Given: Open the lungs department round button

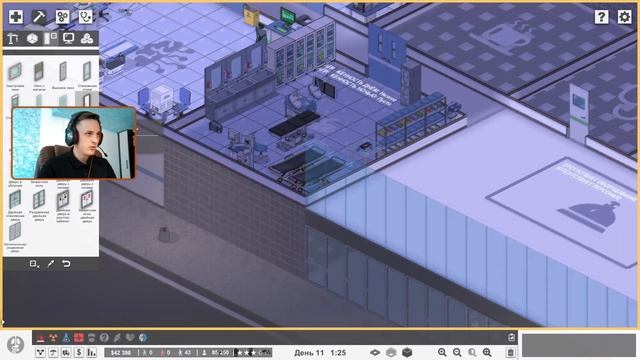Looking at the screenshot, I should point(16,344).
